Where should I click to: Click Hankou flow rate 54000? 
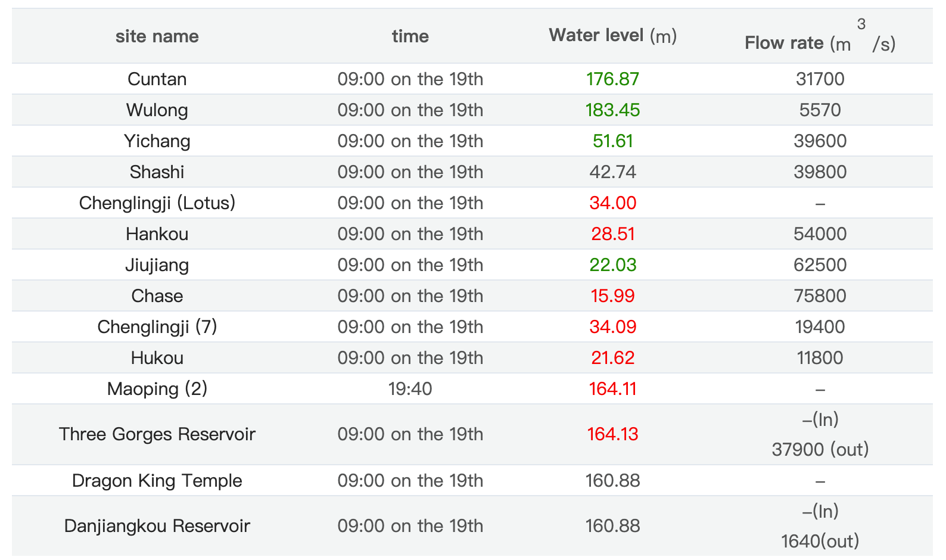tap(820, 234)
